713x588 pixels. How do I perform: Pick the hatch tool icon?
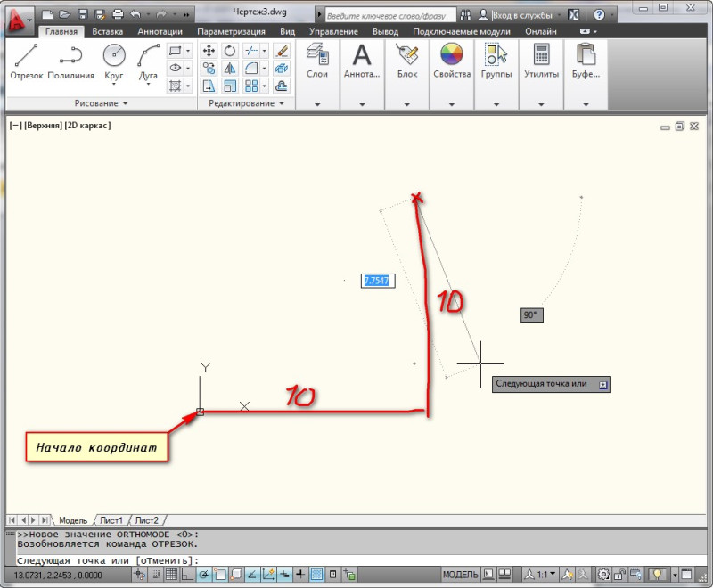175,86
